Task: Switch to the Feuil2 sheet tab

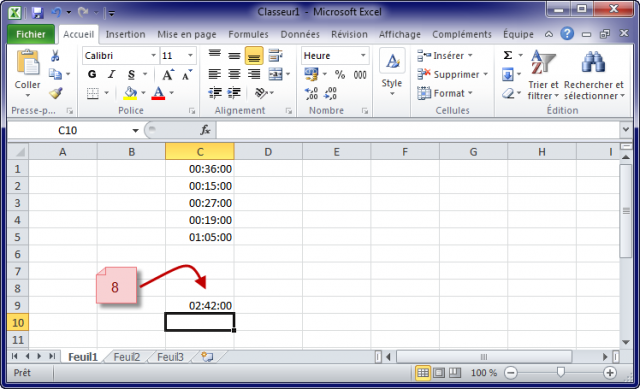Action: click(127, 357)
